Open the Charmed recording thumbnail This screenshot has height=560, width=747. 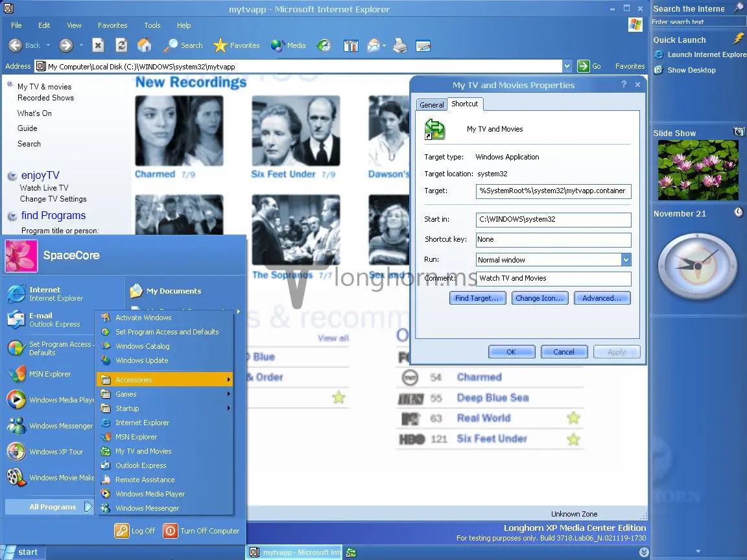[179, 131]
